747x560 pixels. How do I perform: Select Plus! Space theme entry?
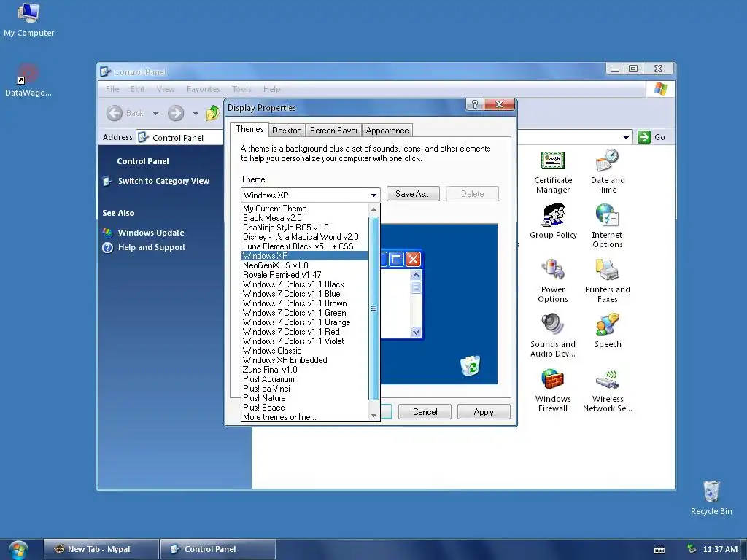(304, 408)
